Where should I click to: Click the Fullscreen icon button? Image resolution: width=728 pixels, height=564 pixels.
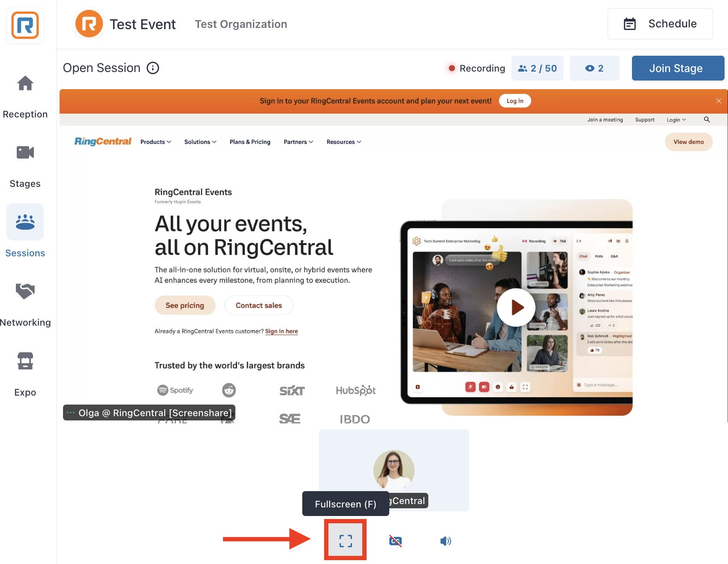point(346,540)
